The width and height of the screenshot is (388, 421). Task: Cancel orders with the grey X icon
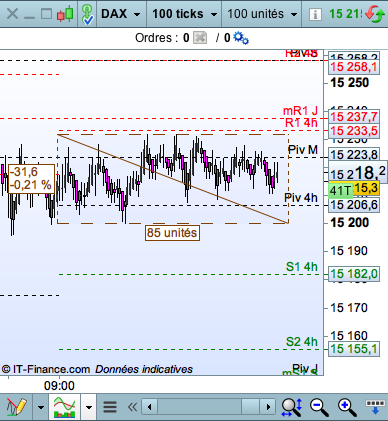pyautogui.click(x=200, y=38)
